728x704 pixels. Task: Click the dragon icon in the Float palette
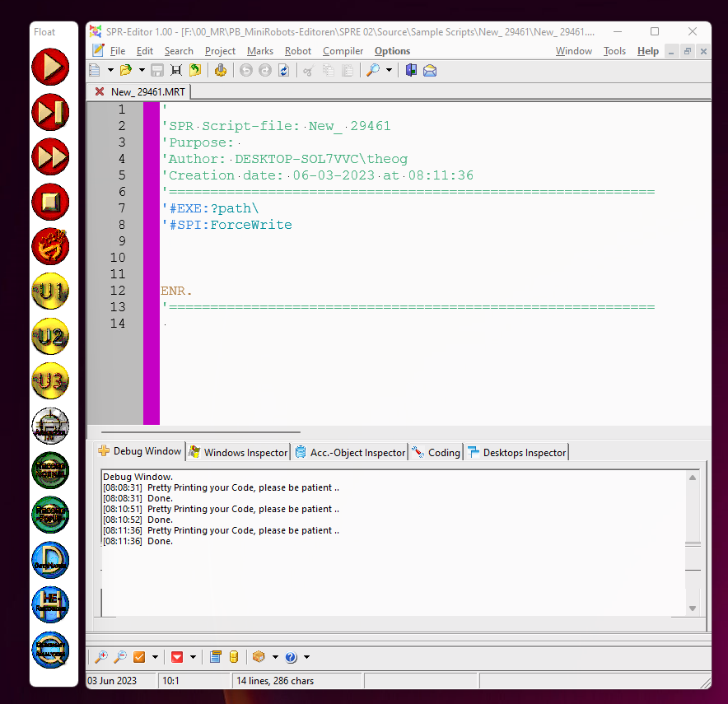(x=50, y=246)
